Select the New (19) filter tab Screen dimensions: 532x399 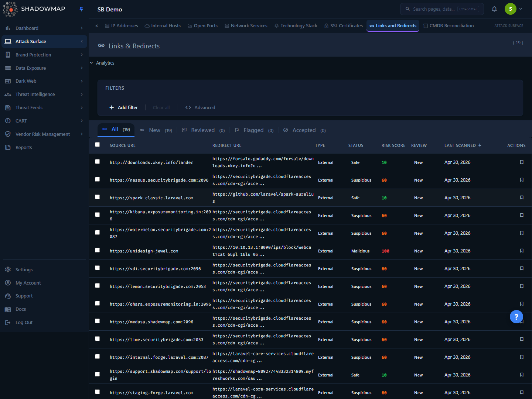coord(156,130)
